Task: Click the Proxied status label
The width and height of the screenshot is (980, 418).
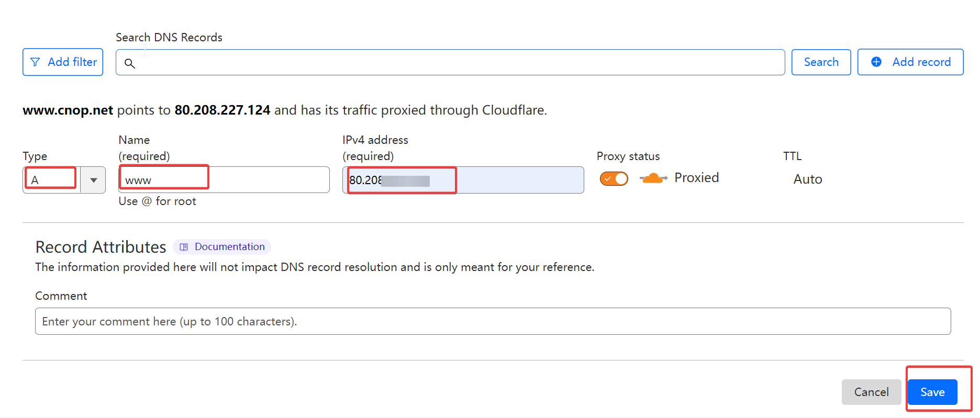Action: (x=696, y=178)
